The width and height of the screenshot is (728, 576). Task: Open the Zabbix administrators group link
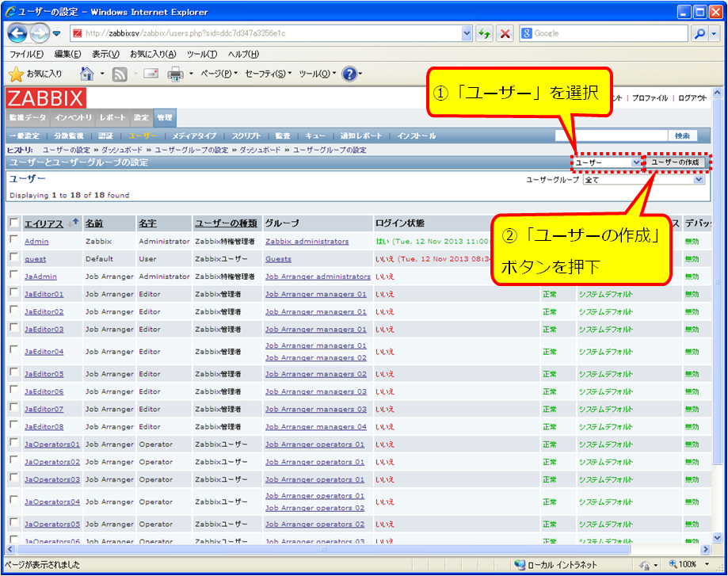coord(307,241)
